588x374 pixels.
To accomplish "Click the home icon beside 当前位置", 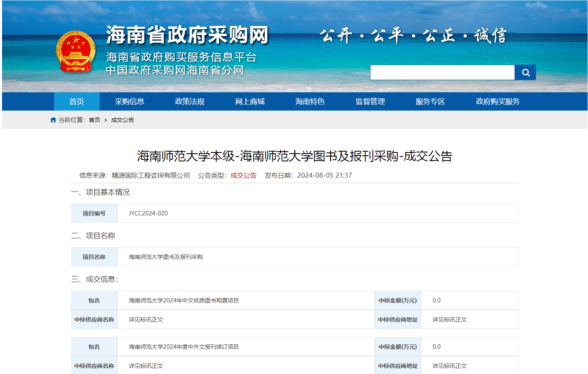I will pos(53,120).
